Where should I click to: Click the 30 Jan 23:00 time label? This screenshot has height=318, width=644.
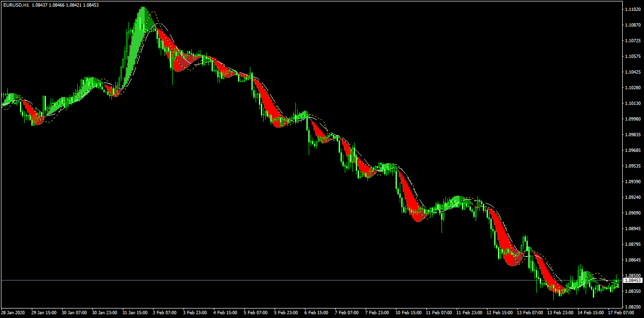point(105,313)
